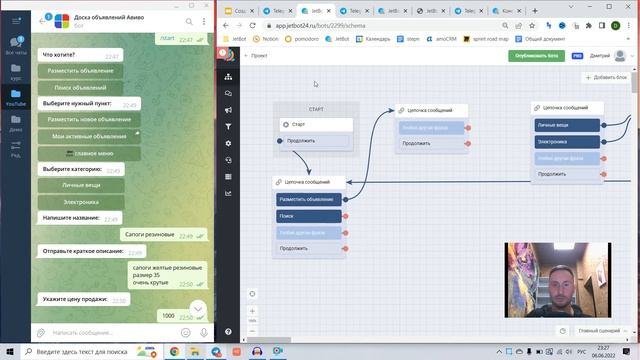
Task: Open Telegram from the Windows taskbar
Action: [216, 351]
